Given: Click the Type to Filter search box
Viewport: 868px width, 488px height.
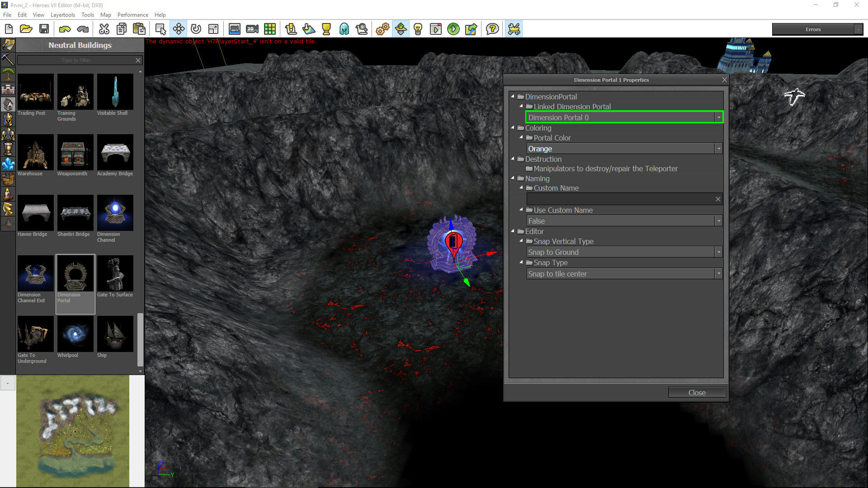Looking at the screenshot, I should point(76,60).
